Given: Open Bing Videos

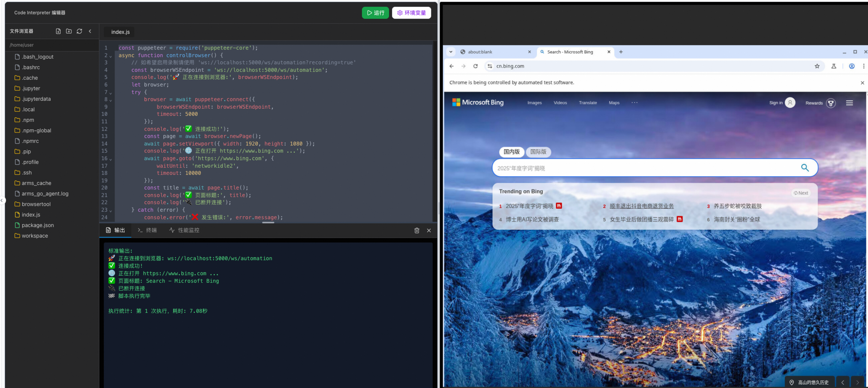Looking at the screenshot, I should click(560, 103).
